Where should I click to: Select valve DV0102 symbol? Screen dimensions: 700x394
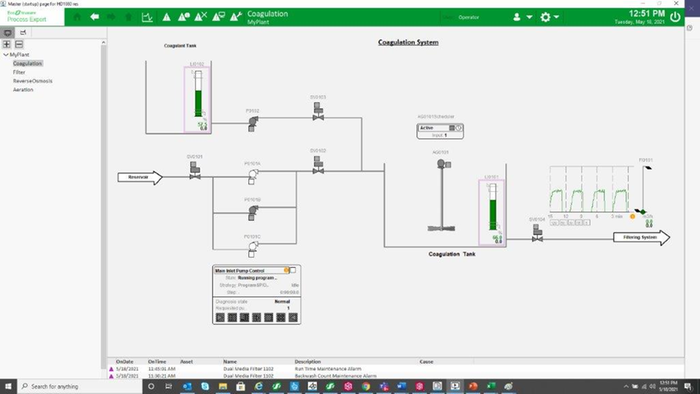point(318,165)
